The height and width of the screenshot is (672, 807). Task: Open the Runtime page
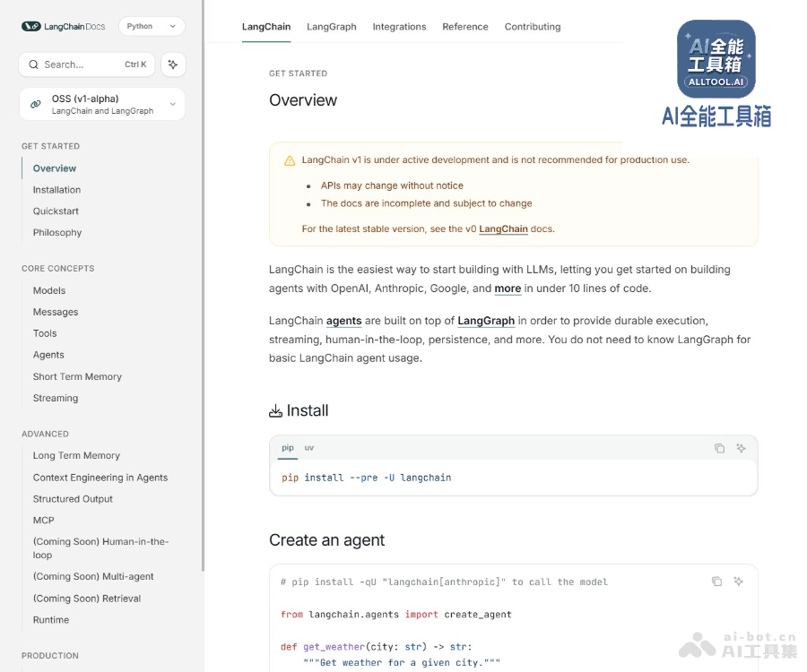51,620
